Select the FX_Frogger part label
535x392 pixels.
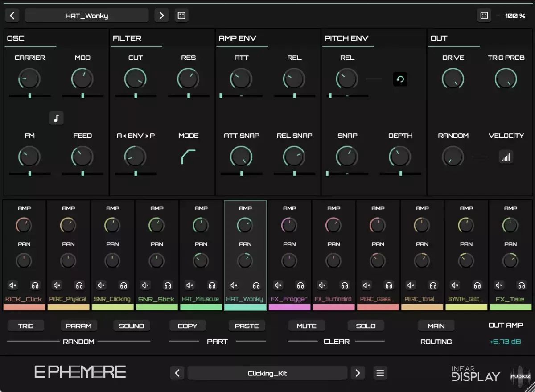tap(289, 299)
